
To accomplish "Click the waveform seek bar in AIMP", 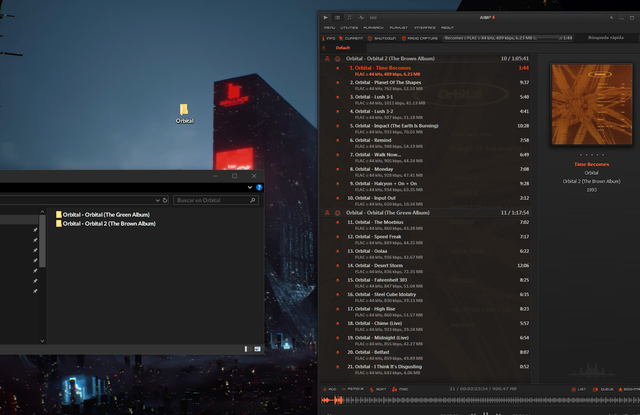I will (x=480, y=400).
